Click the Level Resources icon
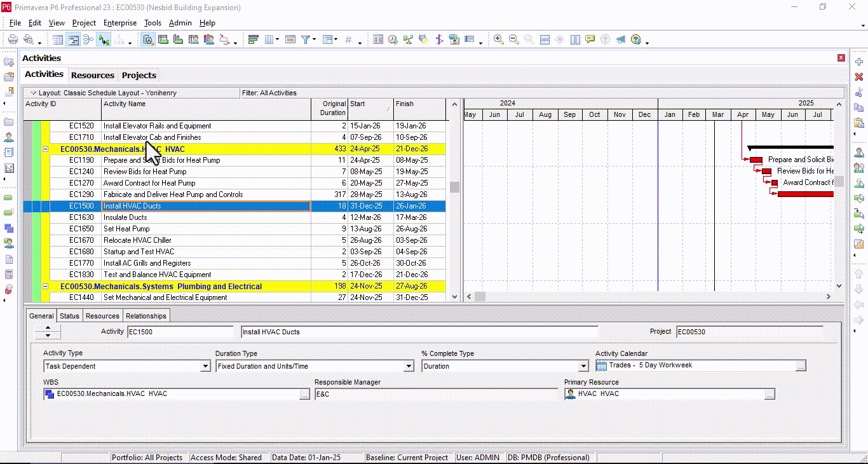 [409, 39]
